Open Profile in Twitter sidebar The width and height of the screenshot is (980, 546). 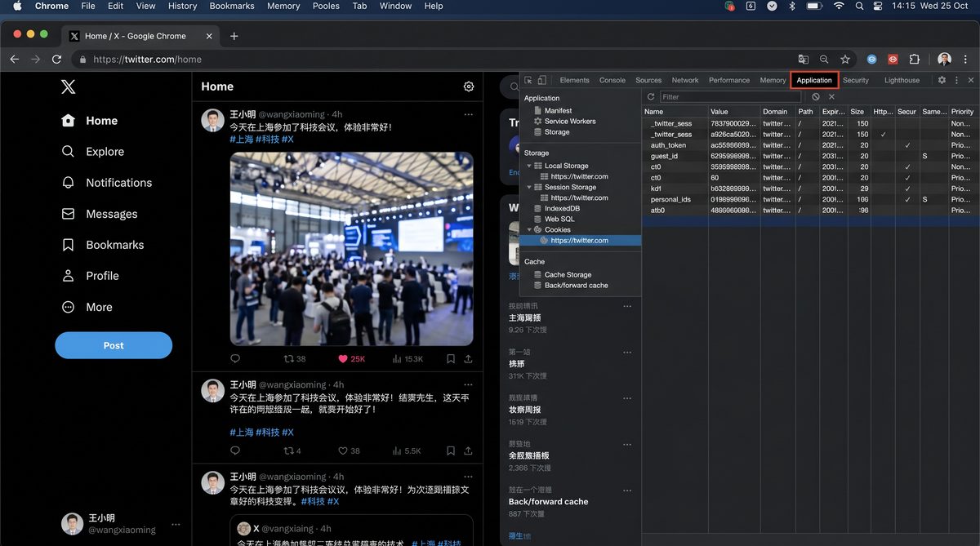(91, 276)
